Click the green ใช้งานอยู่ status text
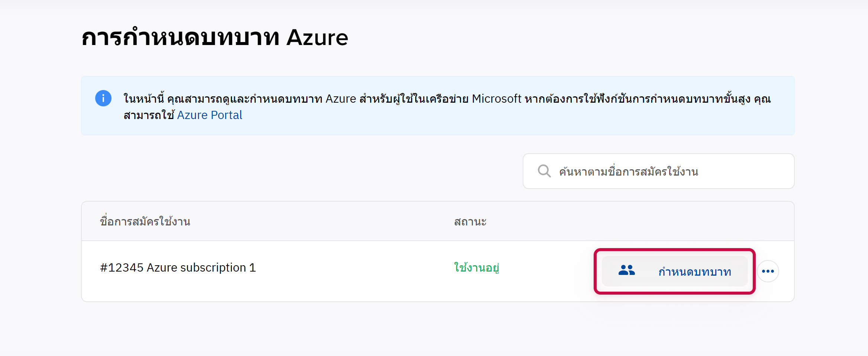 (x=476, y=268)
